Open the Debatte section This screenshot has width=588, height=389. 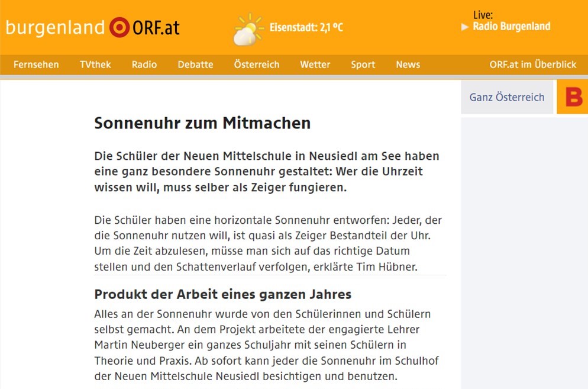[195, 65]
